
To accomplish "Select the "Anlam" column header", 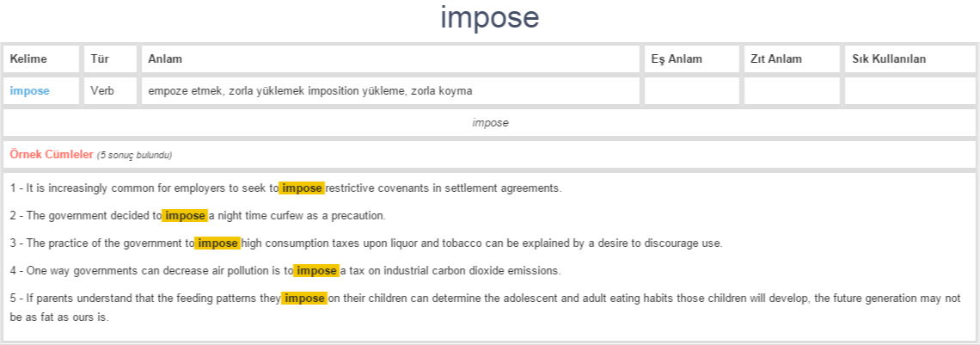I will point(165,59).
